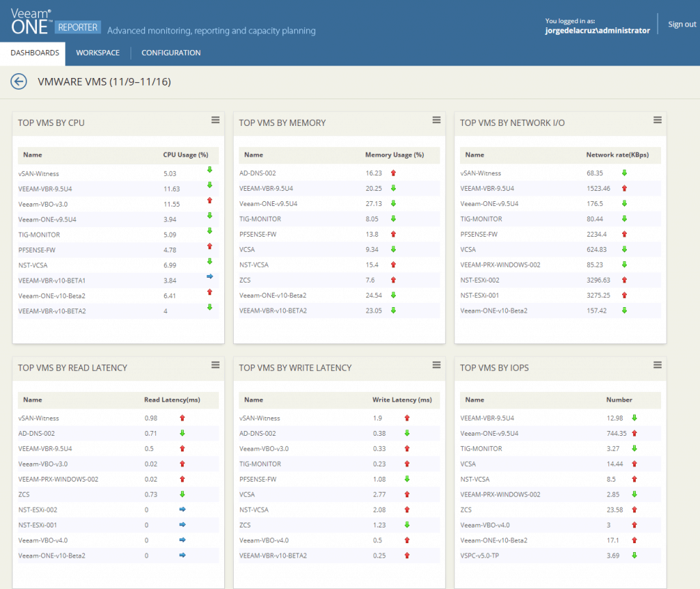
Task: Select Veeam-ONE-v9.5U4 in the Memory table
Action: (x=339, y=203)
